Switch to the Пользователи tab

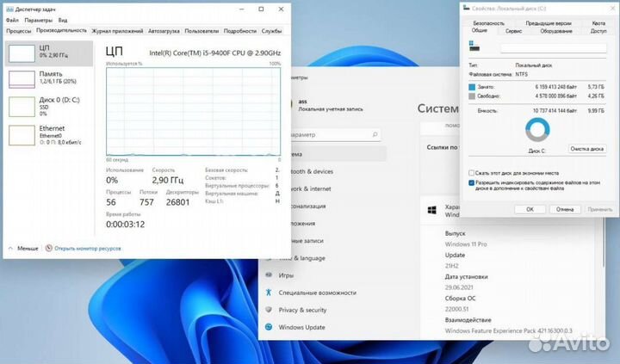(201, 31)
